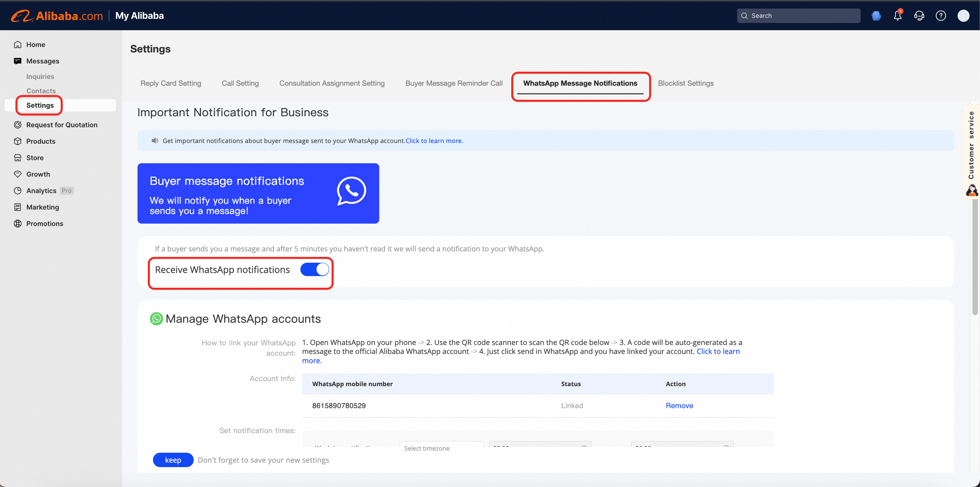Go to Consultation Assignment Setting tab

(x=332, y=83)
